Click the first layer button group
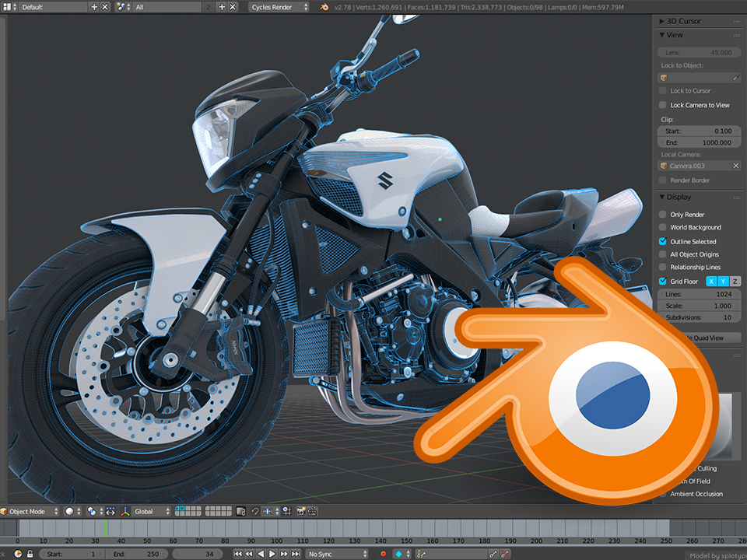Image resolution: width=747 pixels, height=560 pixels. point(188,512)
